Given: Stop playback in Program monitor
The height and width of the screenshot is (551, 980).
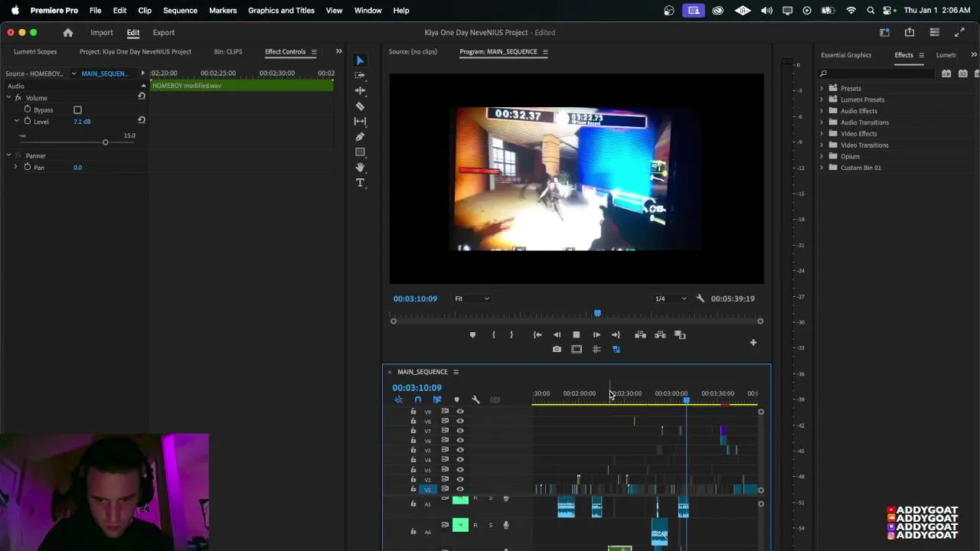Looking at the screenshot, I should click(577, 334).
